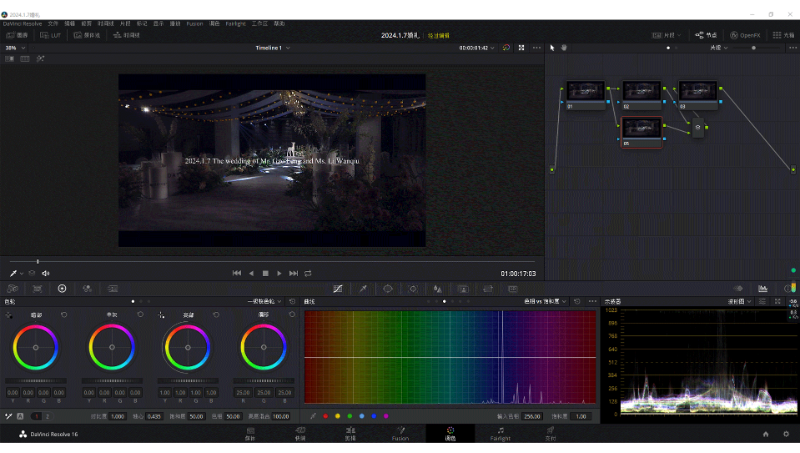This screenshot has height=453, width=800.
Task: Reset the Gamma color wheel
Action: click(140, 315)
